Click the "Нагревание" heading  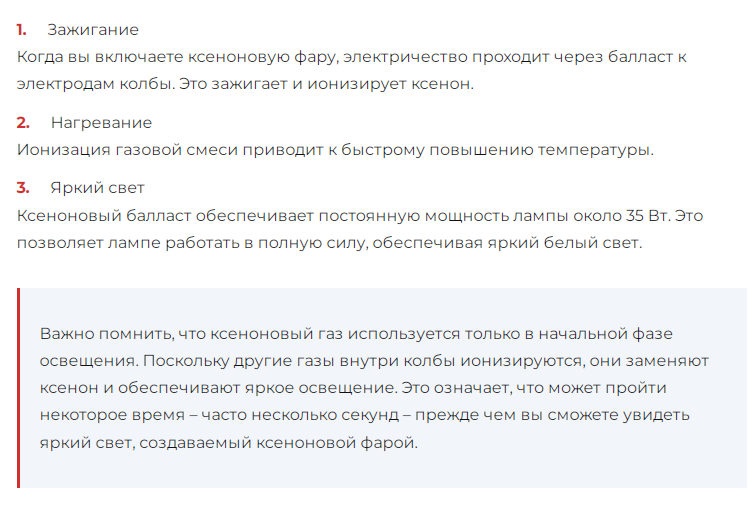pos(101,123)
